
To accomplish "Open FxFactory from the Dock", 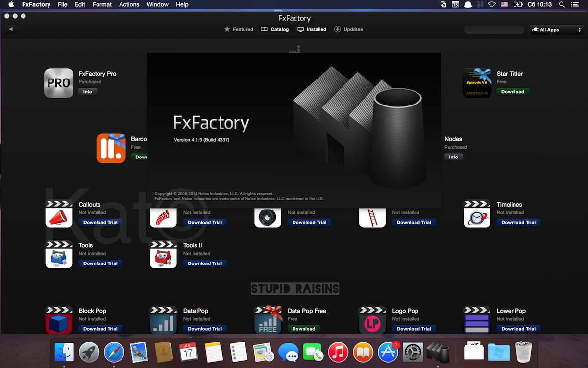I will click(438, 352).
